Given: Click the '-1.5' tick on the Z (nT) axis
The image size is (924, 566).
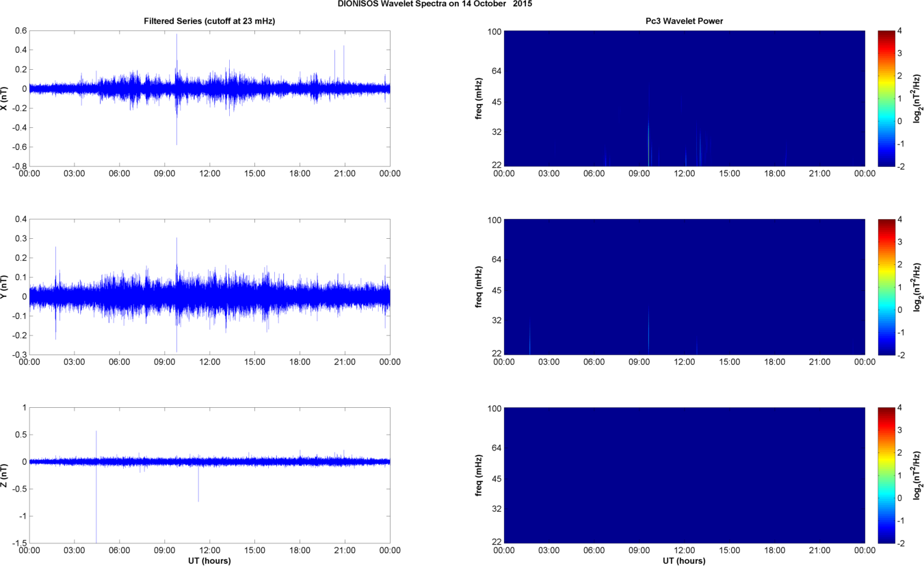Looking at the screenshot, I should point(18,543).
